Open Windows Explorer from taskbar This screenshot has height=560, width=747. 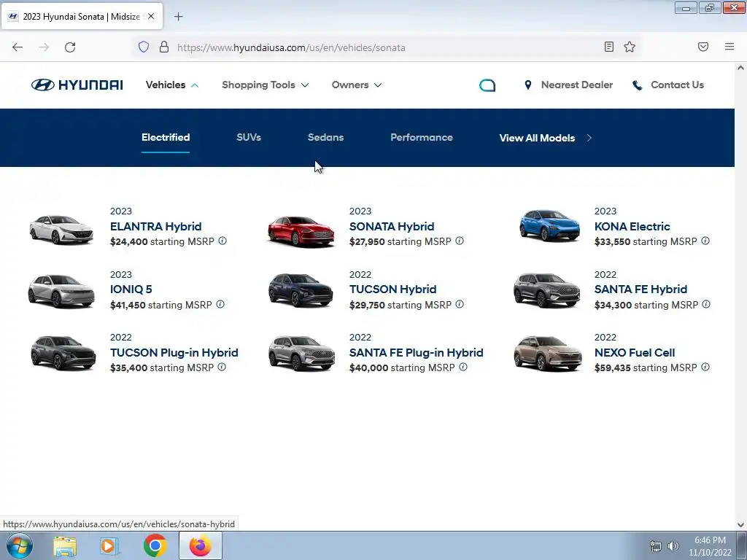click(65, 546)
